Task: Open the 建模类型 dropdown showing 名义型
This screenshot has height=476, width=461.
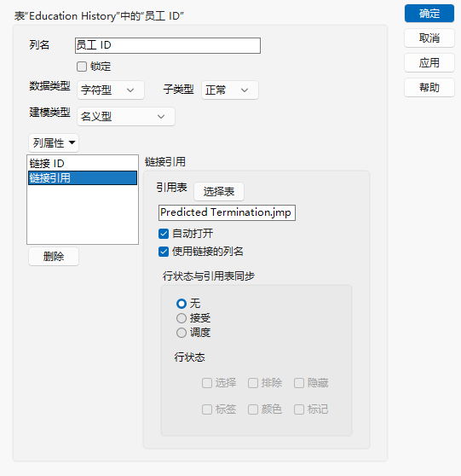Action: tap(126, 117)
